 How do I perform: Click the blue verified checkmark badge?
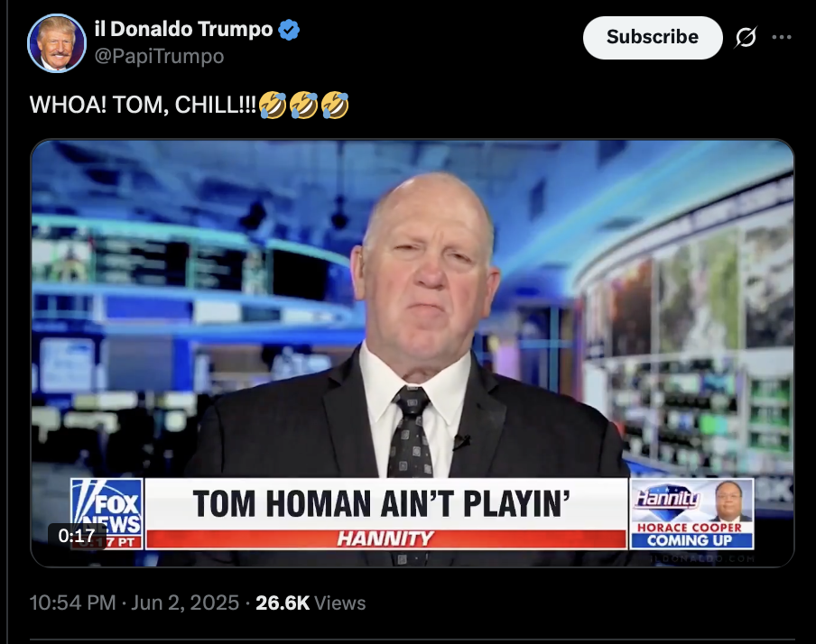[x=289, y=30]
